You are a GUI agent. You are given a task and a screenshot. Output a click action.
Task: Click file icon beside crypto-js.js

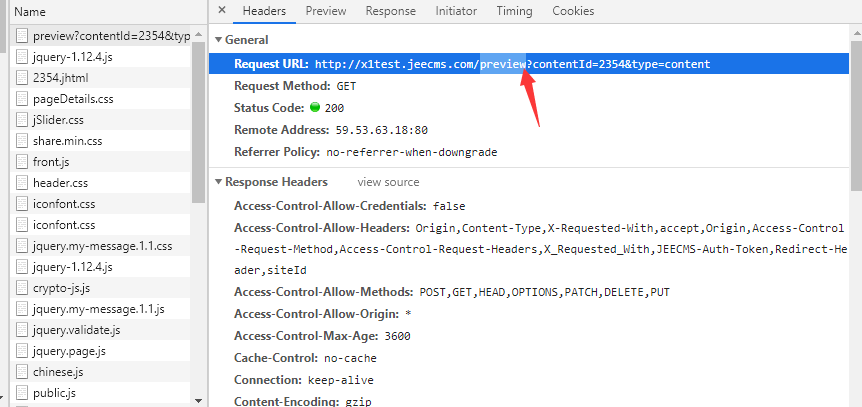coord(21,288)
